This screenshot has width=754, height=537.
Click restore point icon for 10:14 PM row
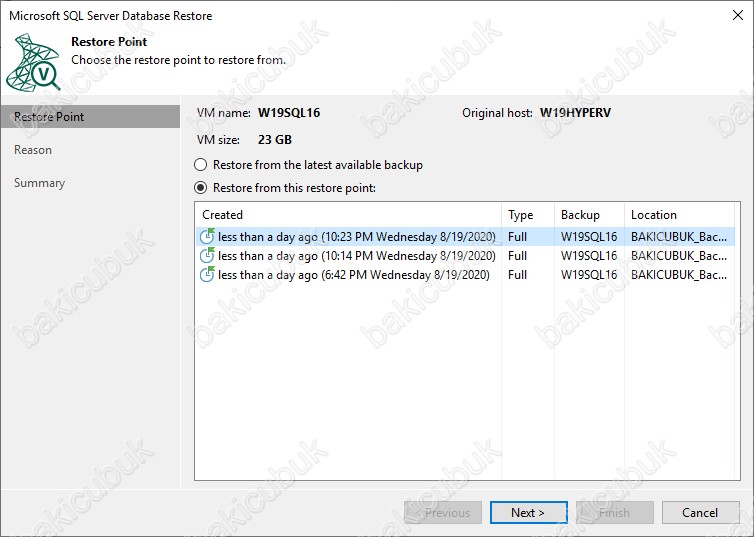pos(207,255)
